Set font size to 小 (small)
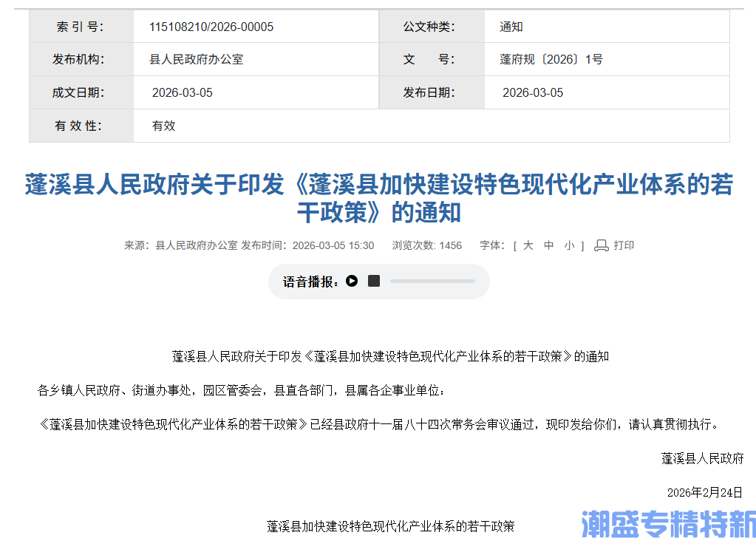Image resolution: width=756 pixels, height=538 pixels. 570,245
